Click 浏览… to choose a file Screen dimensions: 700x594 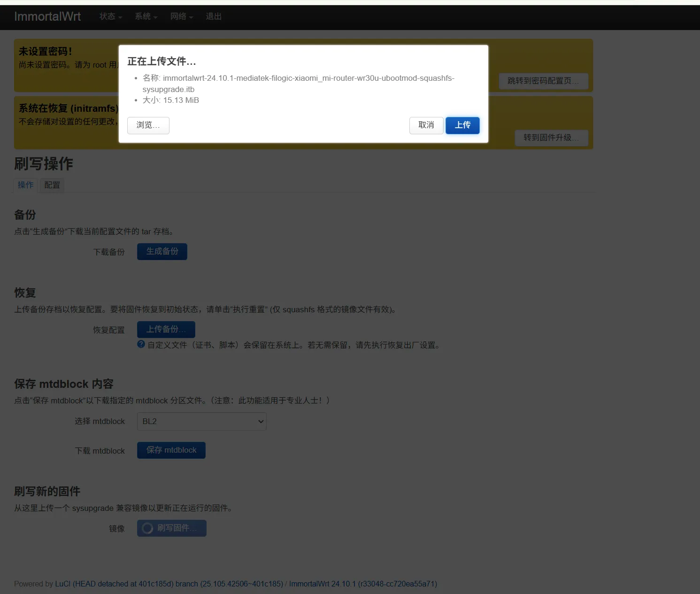(x=148, y=125)
